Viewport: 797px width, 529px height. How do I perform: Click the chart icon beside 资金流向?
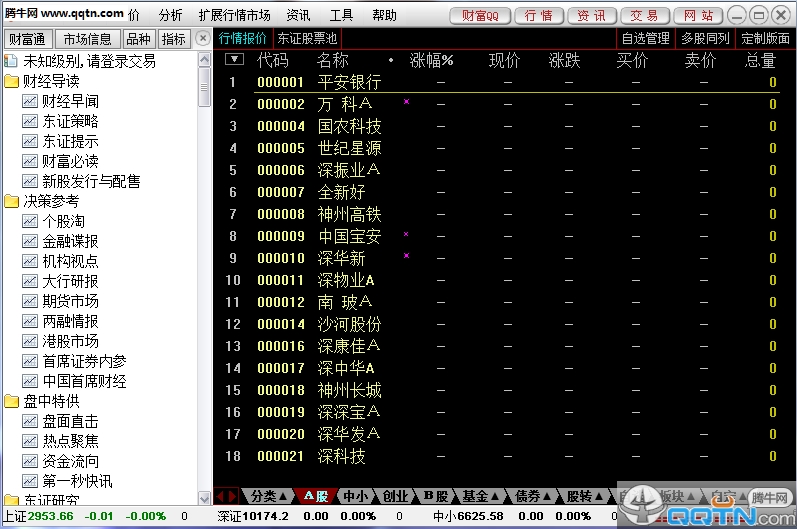pos(29,461)
